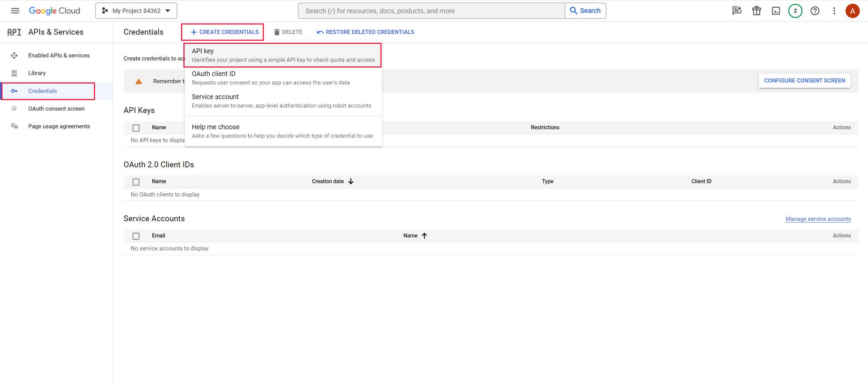Screen dimensions: 868x384
Task: Select OAuth client ID option
Action: 283,78
